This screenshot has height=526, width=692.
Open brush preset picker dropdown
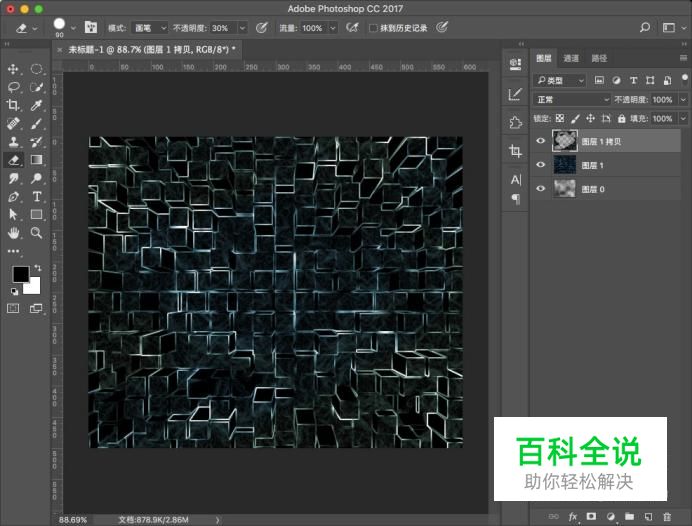pyautogui.click(x=73, y=28)
